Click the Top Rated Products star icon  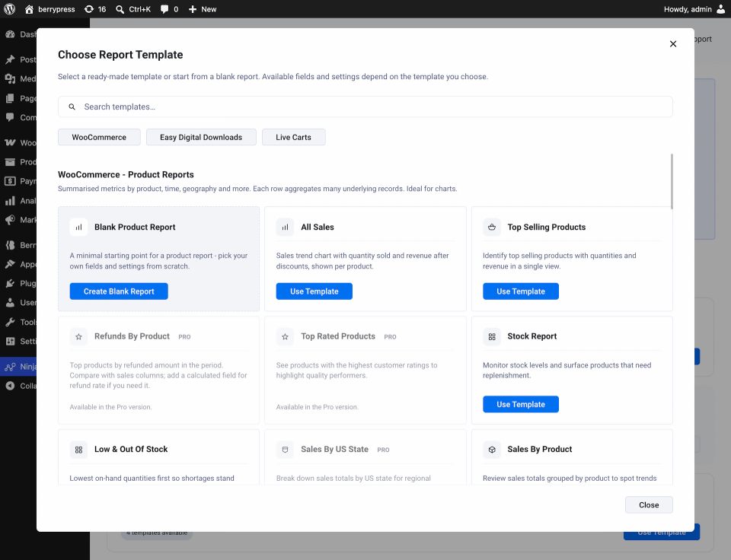pyautogui.click(x=286, y=336)
